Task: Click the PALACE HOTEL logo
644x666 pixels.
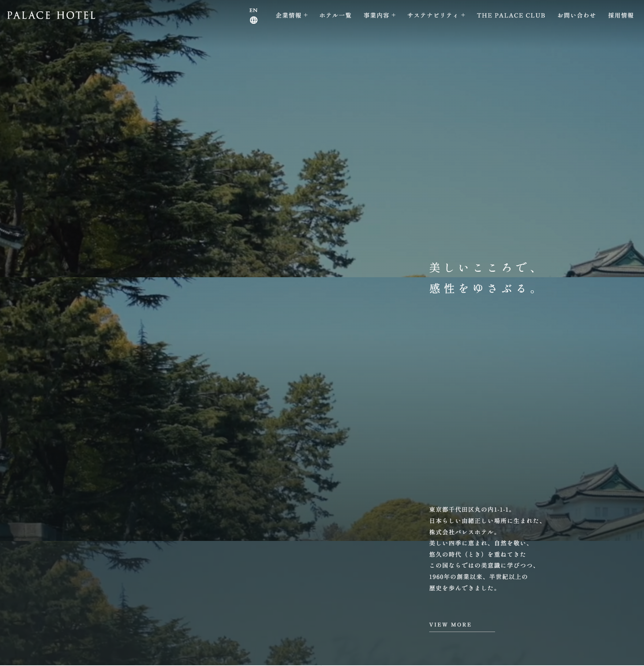Action: coord(51,15)
